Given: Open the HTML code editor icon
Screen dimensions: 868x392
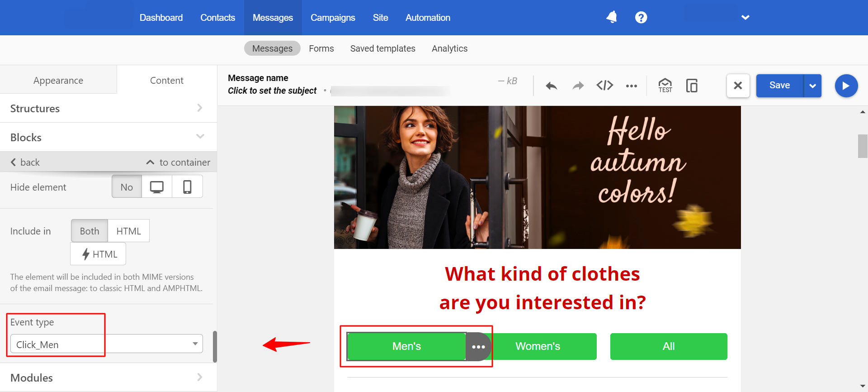Looking at the screenshot, I should pos(604,85).
